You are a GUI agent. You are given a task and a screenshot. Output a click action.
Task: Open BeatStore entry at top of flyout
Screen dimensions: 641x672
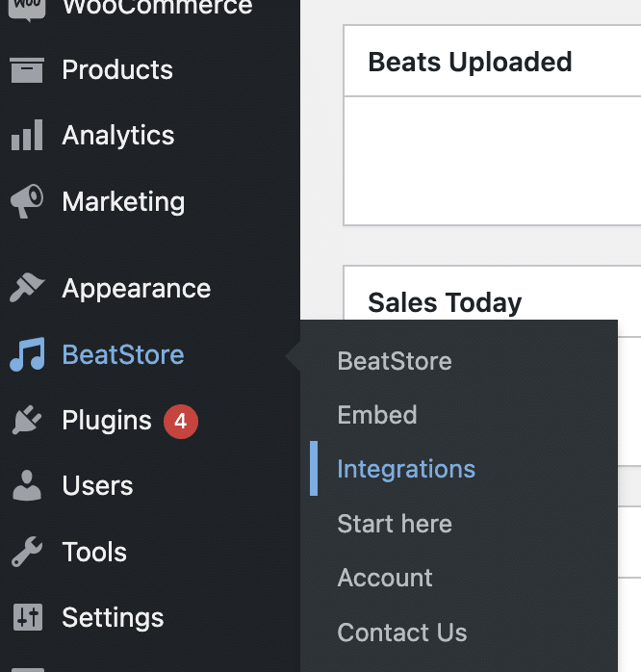tap(395, 361)
